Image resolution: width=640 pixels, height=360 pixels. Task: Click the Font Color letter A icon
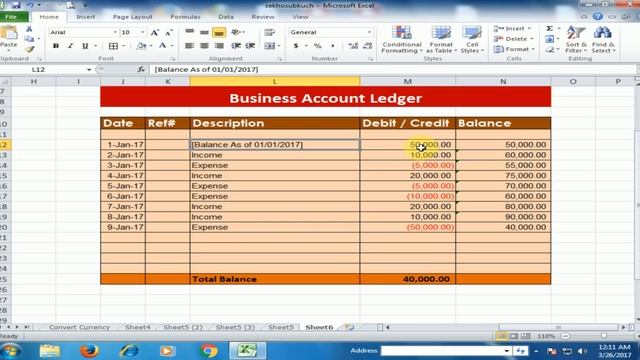click(x=162, y=46)
